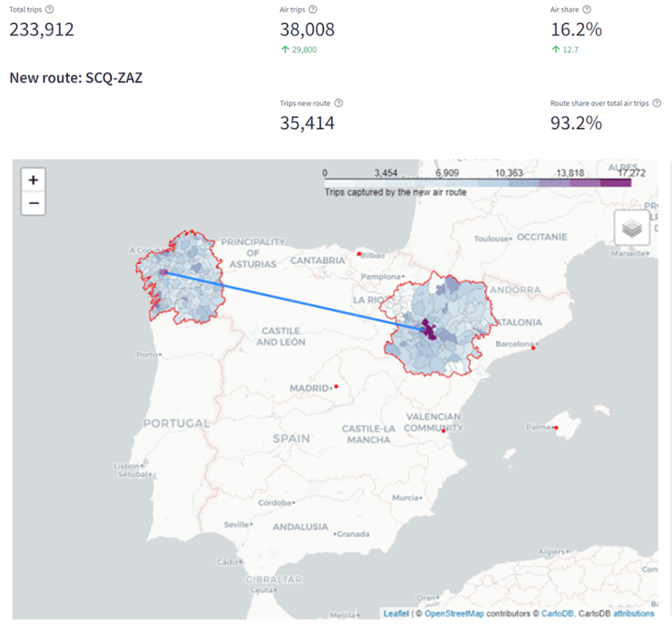Click help icon next to Trips new route
The height and width of the screenshot is (643, 672).
pyautogui.click(x=338, y=103)
